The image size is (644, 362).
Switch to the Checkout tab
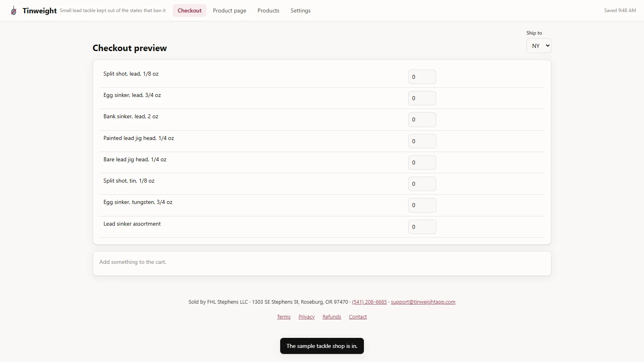(x=190, y=10)
